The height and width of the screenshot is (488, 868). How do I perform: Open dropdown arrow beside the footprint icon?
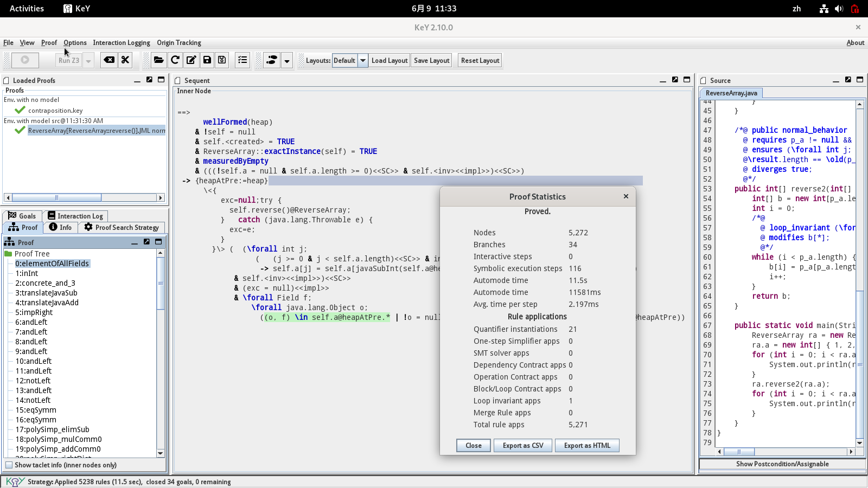287,61
